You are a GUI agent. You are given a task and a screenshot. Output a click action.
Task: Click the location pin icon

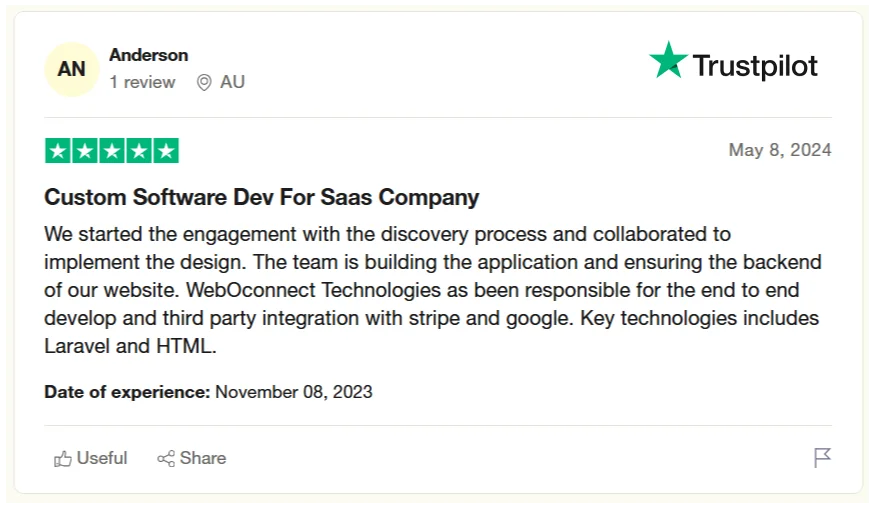tap(204, 83)
